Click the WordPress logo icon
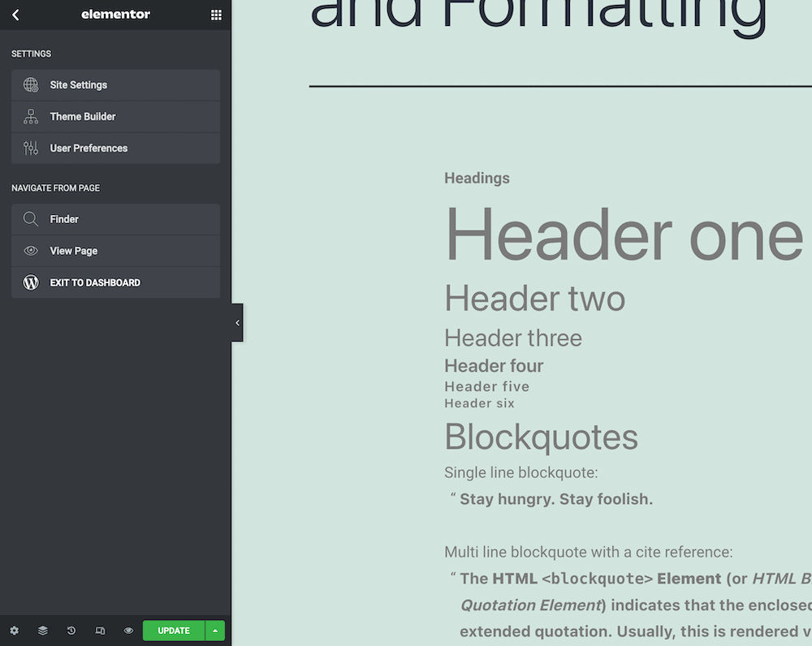Image resolution: width=812 pixels, height=646 pixels. point(31,282)
